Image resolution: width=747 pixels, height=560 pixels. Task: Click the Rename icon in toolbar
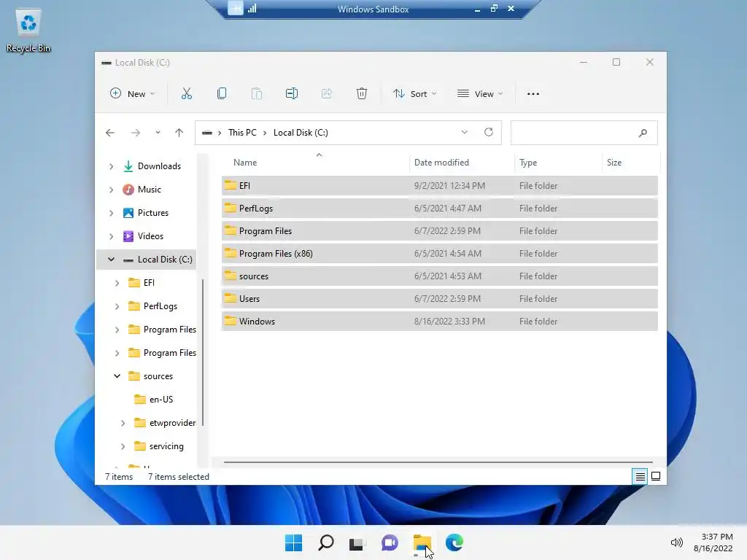pyautogui.click(x=292, y=94)
